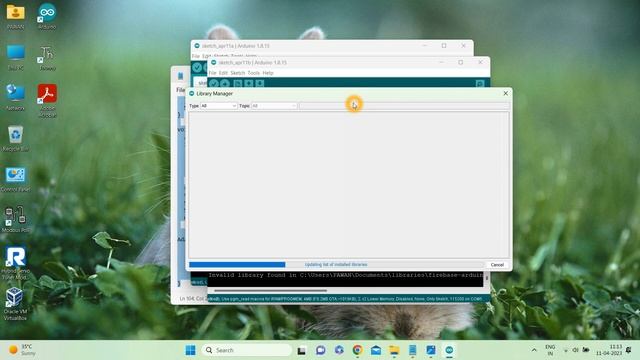Open the Chat app on the taskbar
Screen dimensions: 640x360
320,350
